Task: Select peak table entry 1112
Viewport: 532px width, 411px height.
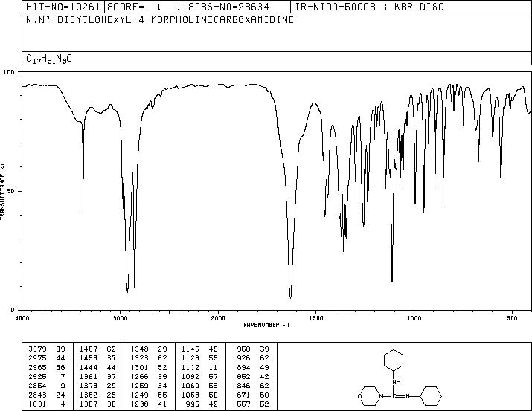Action: pyautogui.click(x=190, y=367)
